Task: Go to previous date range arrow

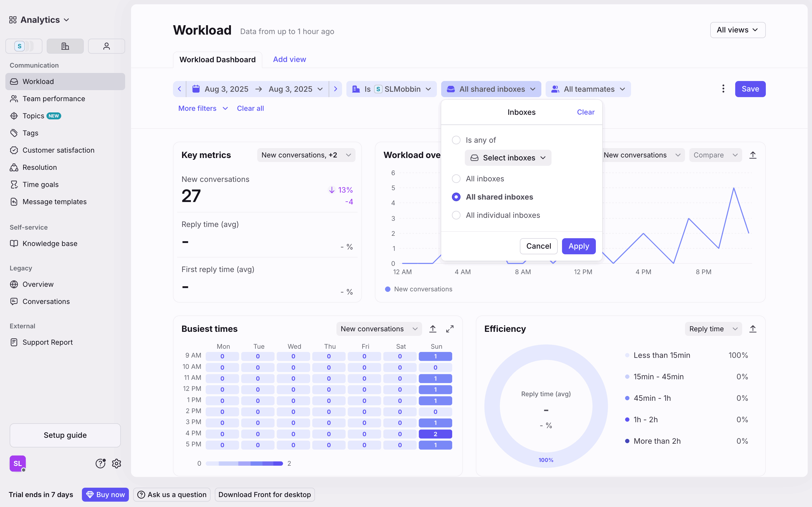Action: tap(180, 89)
